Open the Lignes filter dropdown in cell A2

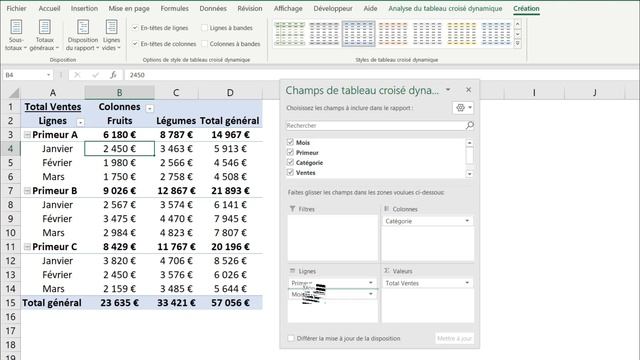[x=80, y=122]
